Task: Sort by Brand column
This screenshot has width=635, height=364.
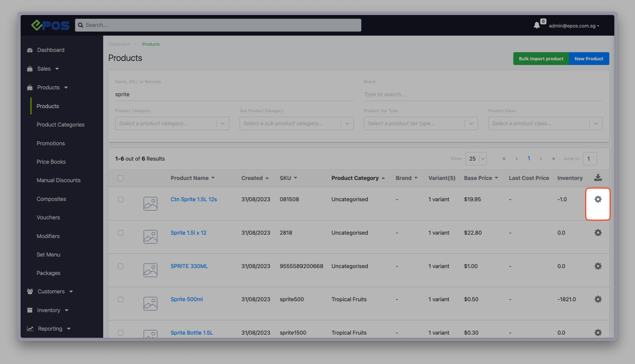Action: 406,178
